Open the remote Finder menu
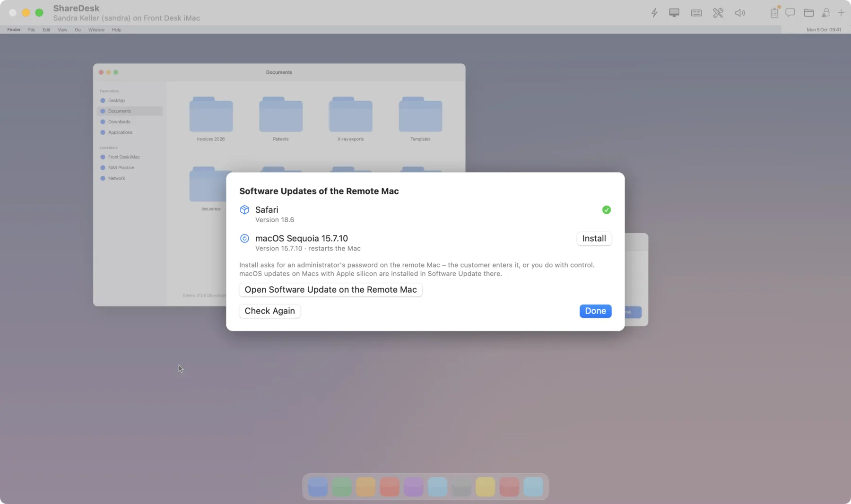 [x=14, y=30]
